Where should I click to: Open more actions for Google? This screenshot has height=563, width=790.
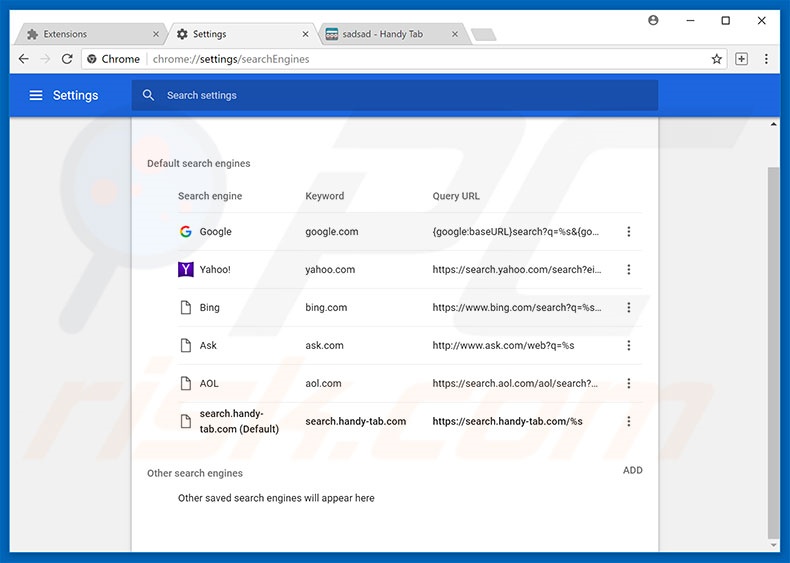629,231
